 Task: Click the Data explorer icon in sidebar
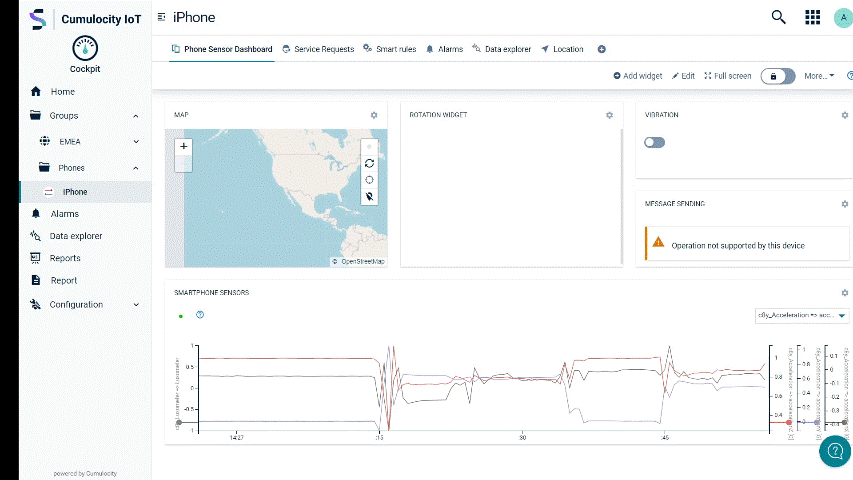tap(35, 236)
